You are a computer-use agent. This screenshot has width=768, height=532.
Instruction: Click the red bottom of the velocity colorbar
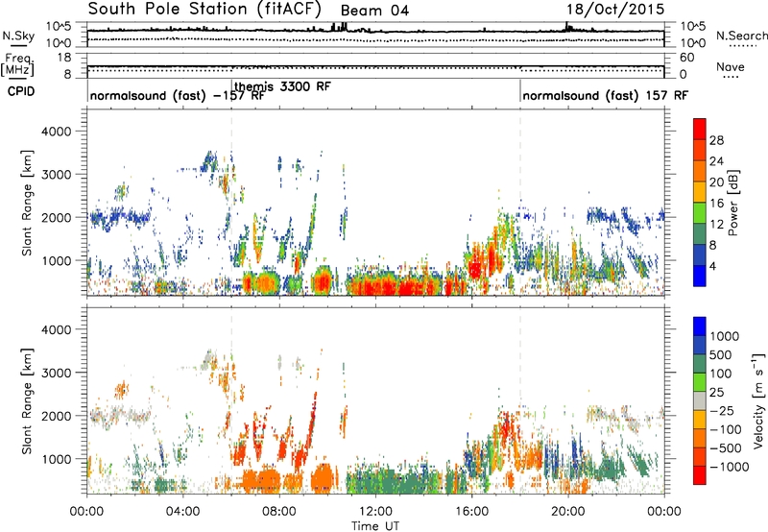click(x=700, y=475)
